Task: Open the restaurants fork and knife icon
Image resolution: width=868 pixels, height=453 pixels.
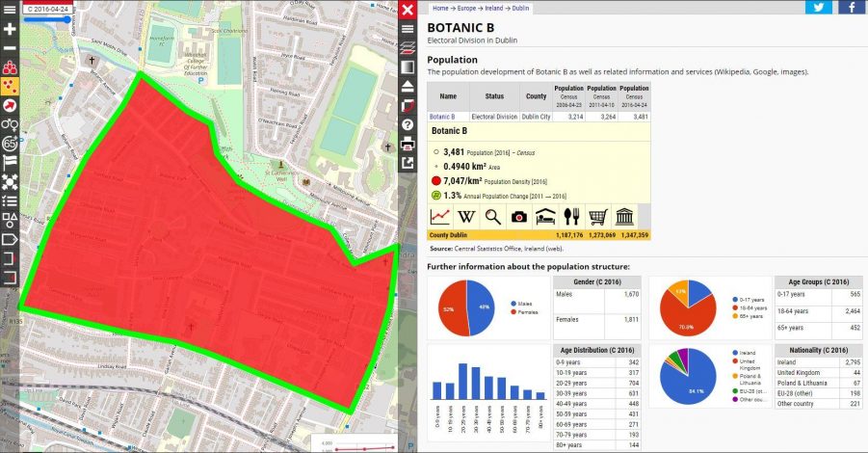Action: point(571,217)
